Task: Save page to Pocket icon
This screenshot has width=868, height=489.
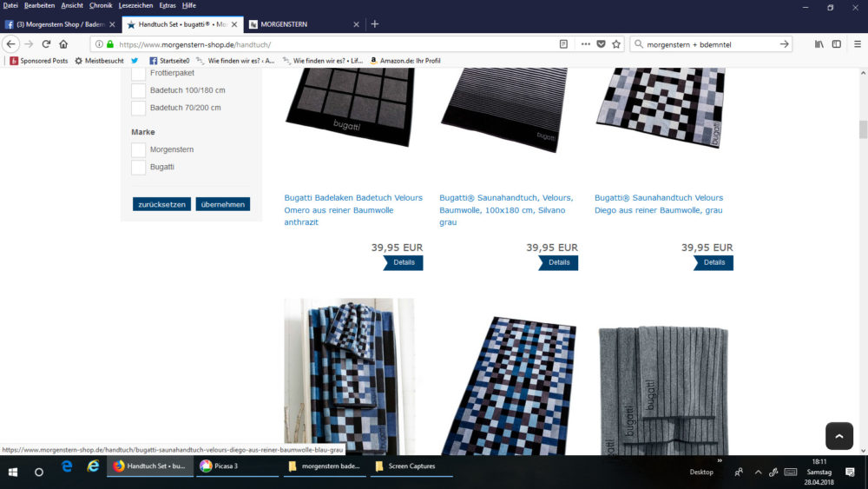Action: tap(602, 44)
